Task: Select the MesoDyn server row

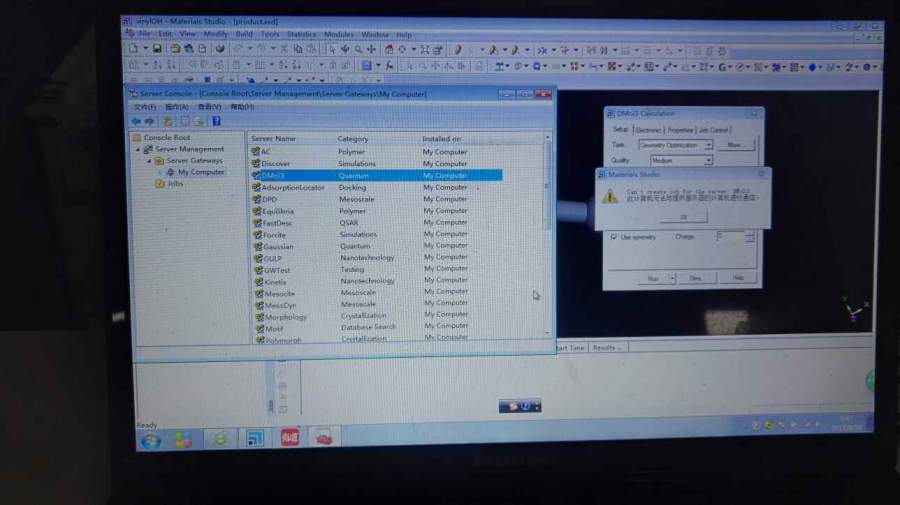Action: coord(377,305)
